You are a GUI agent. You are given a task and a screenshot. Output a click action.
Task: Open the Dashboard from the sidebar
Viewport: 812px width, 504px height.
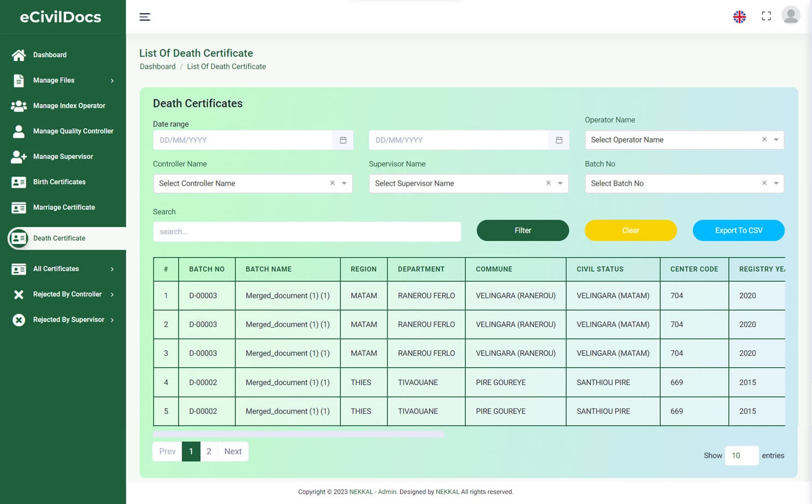50,55
